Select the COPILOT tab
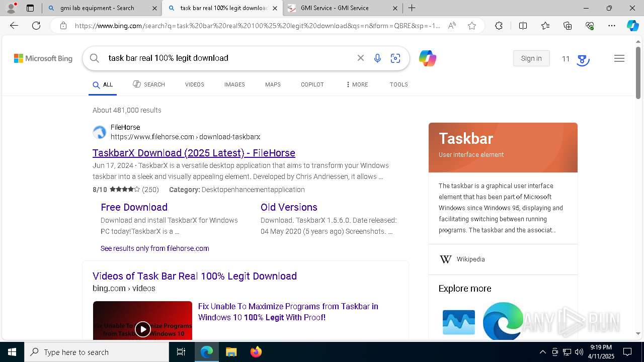Screen dimensions: 644x362 coord(312,84)
